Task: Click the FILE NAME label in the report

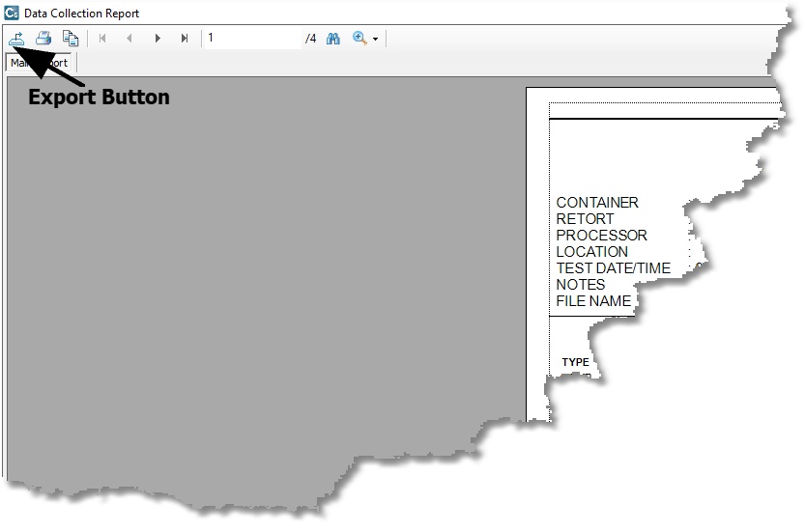Action: 593,301
